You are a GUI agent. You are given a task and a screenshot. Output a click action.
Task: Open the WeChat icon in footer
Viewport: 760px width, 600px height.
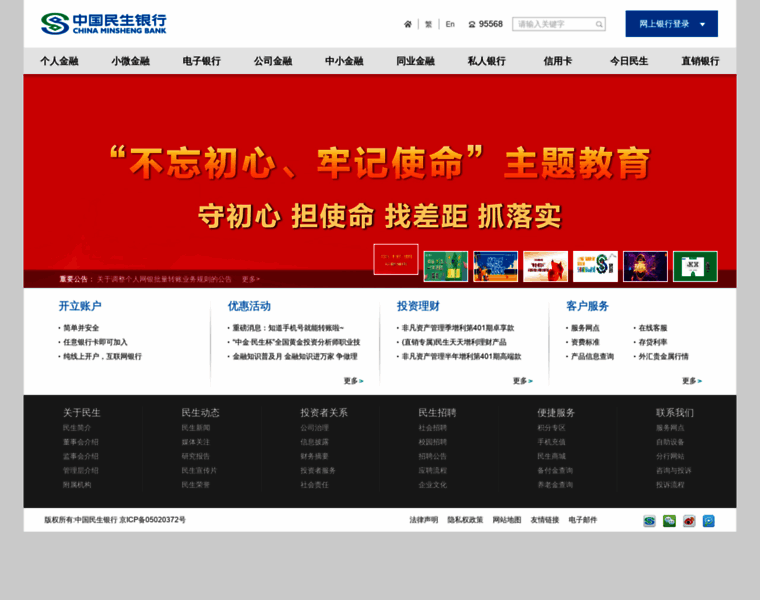click(669, 521)
